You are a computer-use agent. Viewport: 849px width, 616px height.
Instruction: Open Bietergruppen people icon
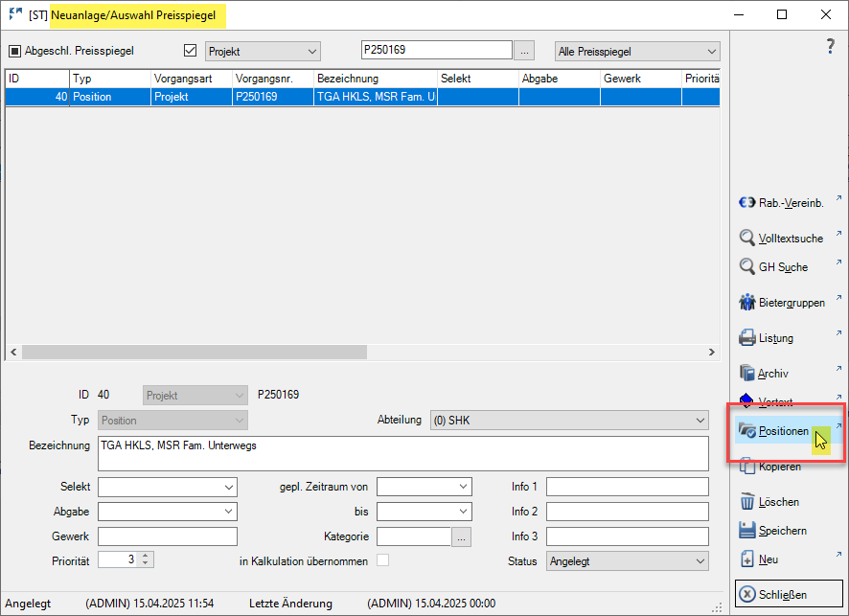click(x=747, y=303)
